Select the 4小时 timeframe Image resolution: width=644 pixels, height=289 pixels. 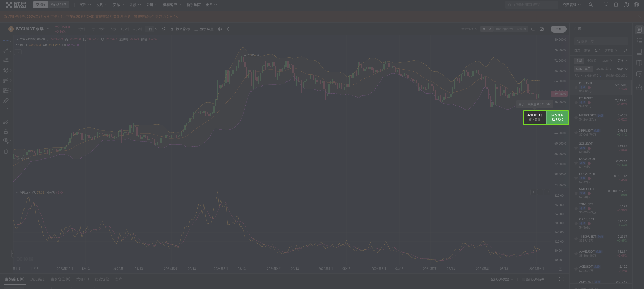click(138, 29)
